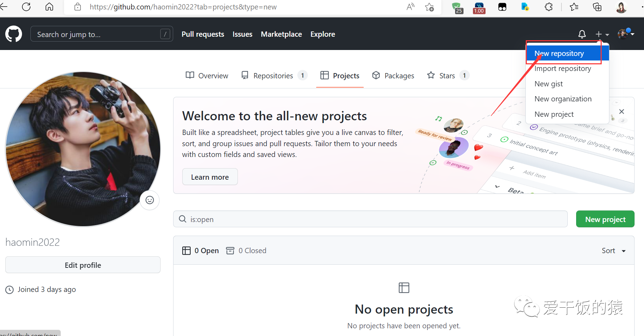Viewport: 644px width, 336px height.
Task: Select Import repository from the menu
Action: coord(567,69)
